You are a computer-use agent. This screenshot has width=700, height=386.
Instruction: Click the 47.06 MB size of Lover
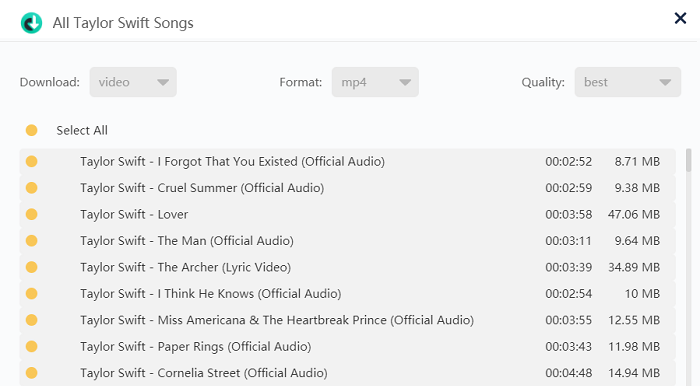coord(633,215)
